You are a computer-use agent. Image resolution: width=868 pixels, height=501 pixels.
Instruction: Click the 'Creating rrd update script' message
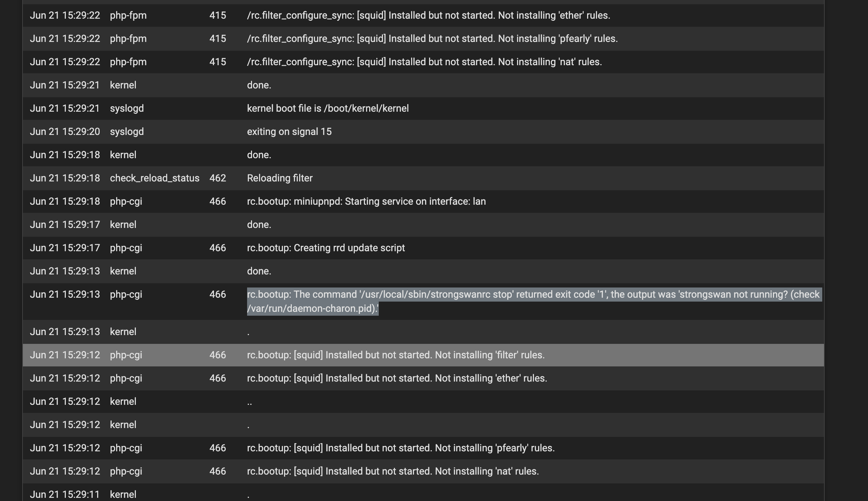pyautogui.click(x=326, y=248)
